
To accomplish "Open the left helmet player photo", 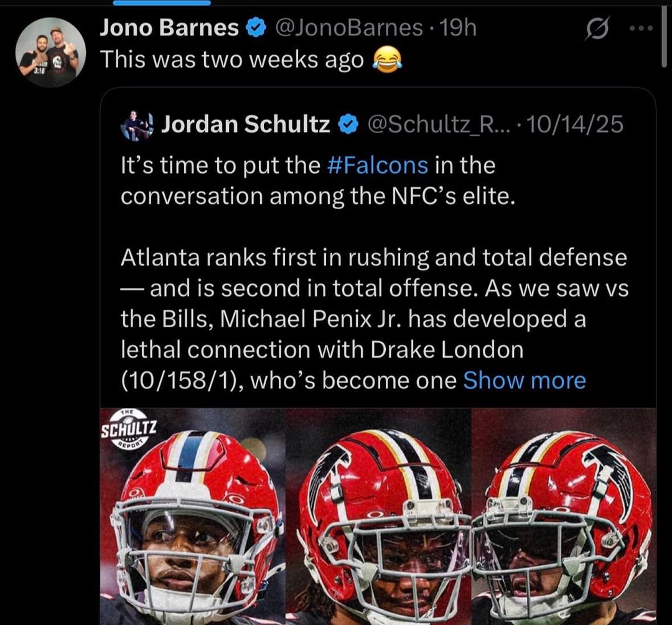I will click(193, 516).
